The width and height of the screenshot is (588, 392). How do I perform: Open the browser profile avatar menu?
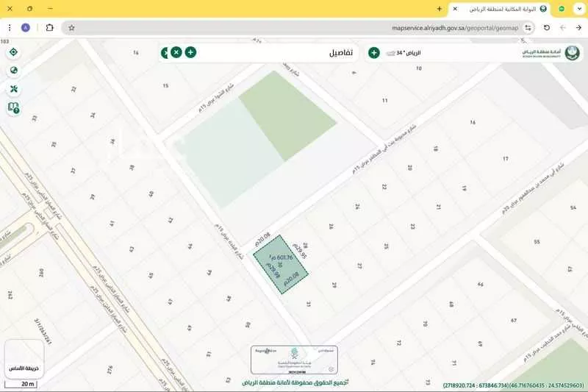coord(26,27)
